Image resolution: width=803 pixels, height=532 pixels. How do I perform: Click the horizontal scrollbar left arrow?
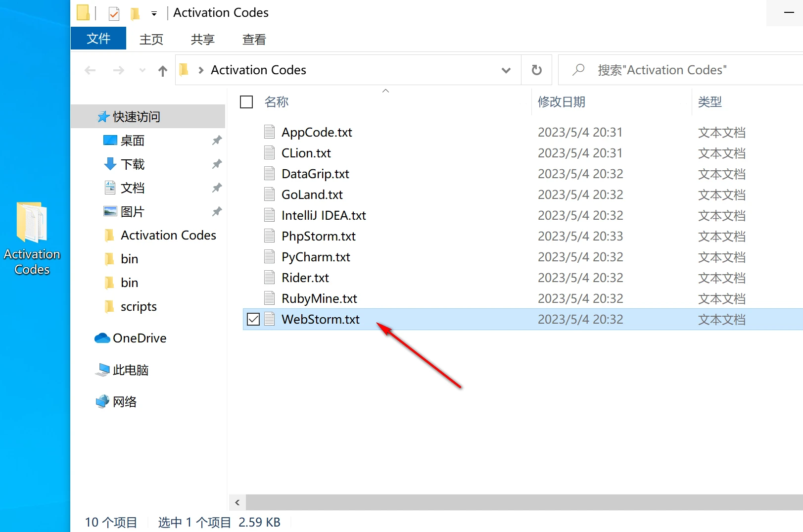(x=237, y=502)
